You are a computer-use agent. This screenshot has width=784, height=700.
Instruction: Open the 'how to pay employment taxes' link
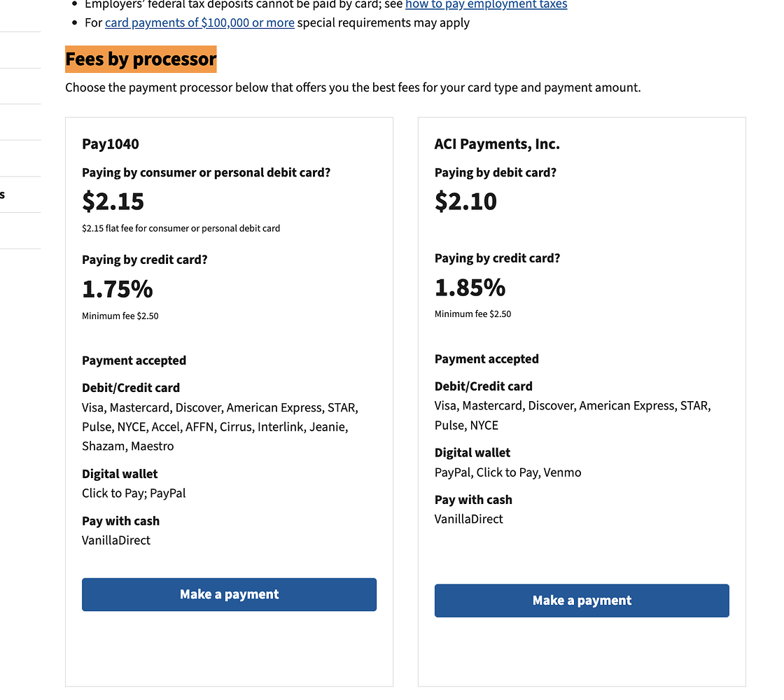pos(486,5)
